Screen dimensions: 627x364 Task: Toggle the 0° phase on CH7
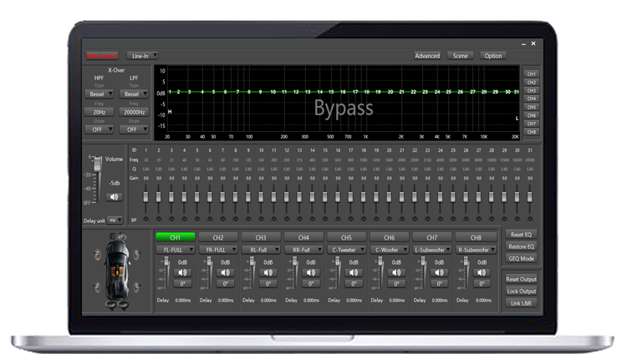[439, 283]
